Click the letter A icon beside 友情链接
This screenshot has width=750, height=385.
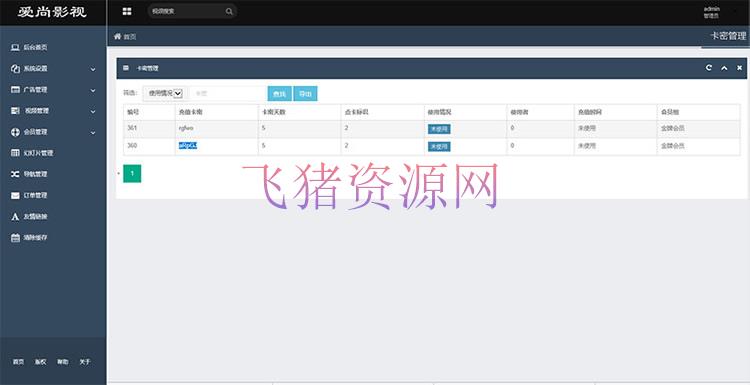[15, 217]
